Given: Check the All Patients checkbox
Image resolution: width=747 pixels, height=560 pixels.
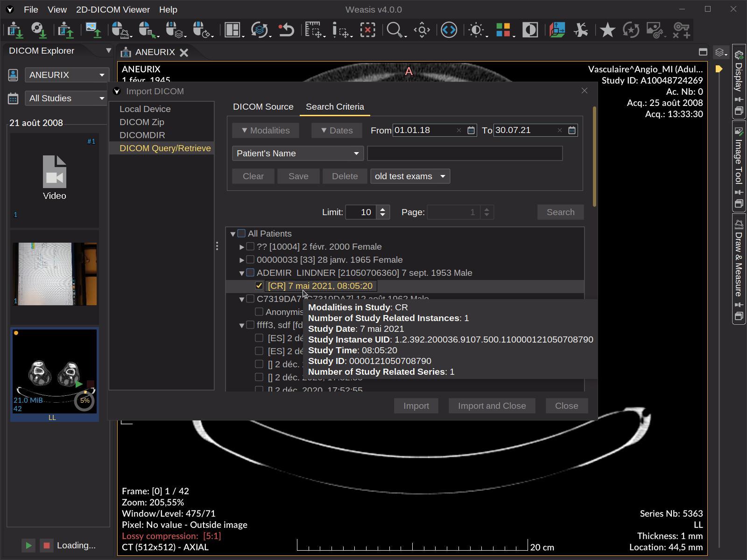Looking at the screenshot, I should tap(241, 233).
